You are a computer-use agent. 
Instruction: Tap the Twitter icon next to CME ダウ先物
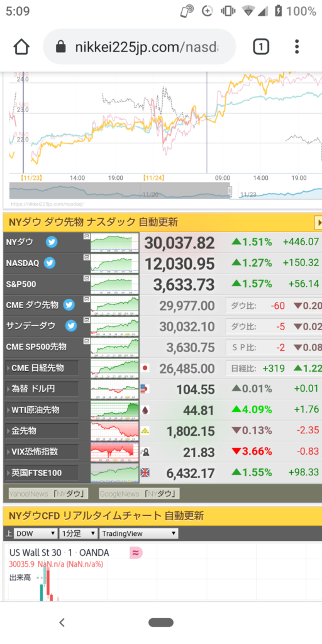[69, 305]
